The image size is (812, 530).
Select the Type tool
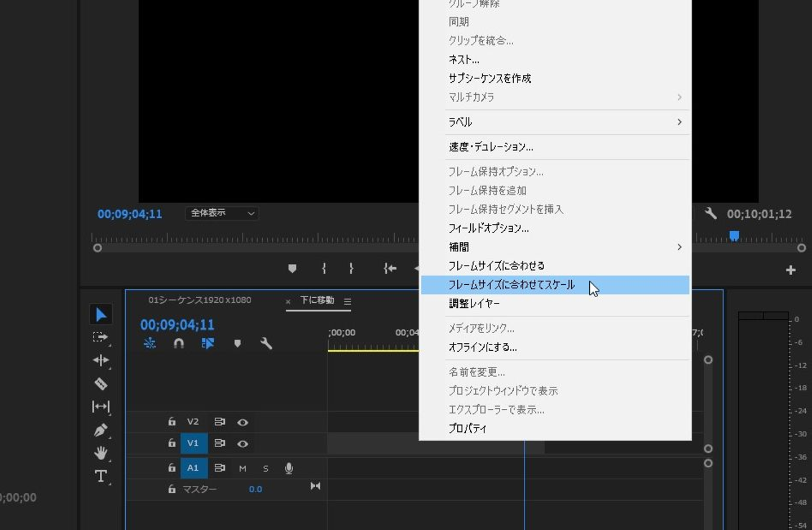101,476
